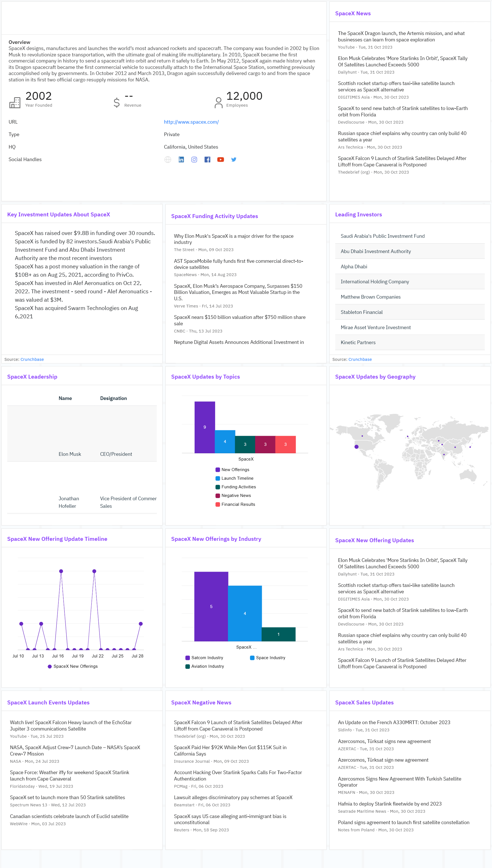Select Abu Dhabi Investment Authority row
The image size is (492, 868).
point(409,251)
